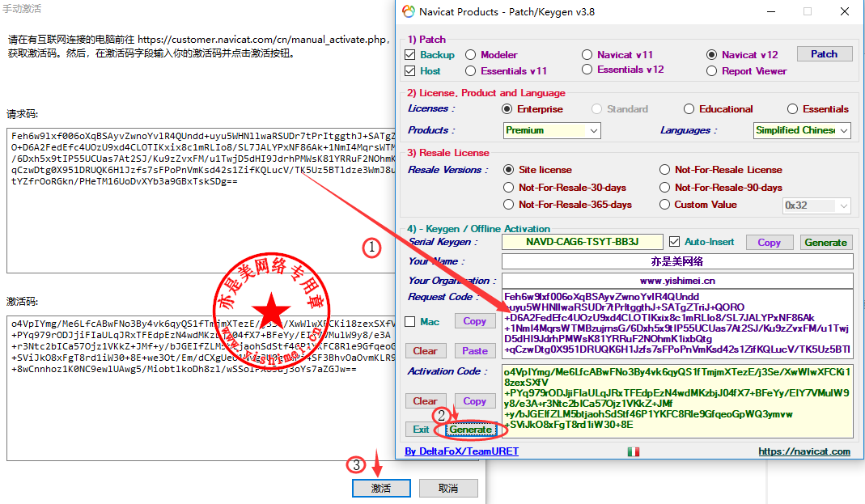Open the Products Premium dropdown
Screen dimensions: 865x504
(x=552, y=131)
